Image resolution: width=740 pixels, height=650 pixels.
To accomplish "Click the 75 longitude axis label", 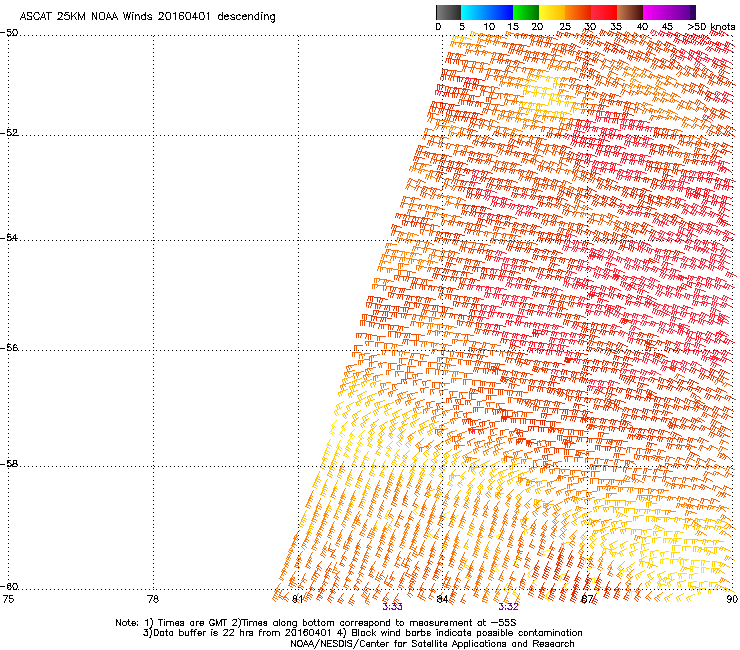I will coord(8,599).
